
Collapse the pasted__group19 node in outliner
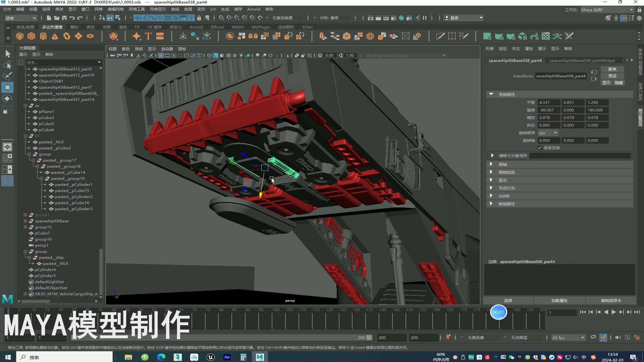[42, 178]
